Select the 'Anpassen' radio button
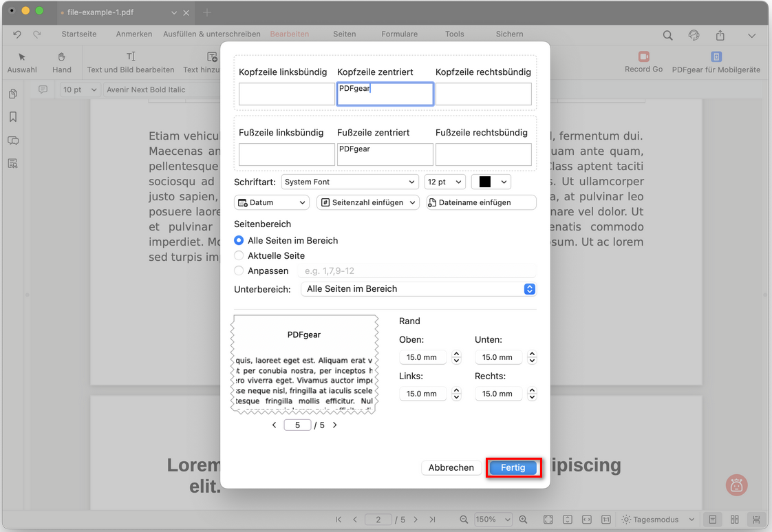Image resolution: width=772 pixels, height=532 pixels. click(239, 271)
